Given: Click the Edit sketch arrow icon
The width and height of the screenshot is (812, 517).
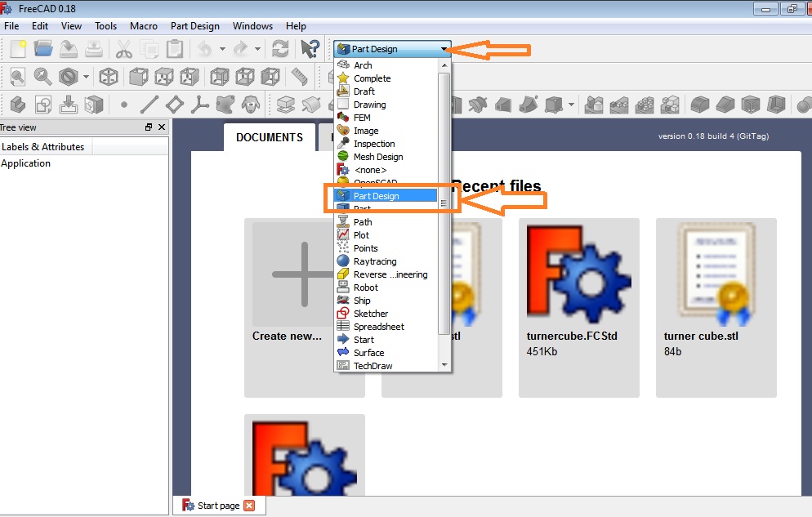Looking at the screenshot, I should pyautogui.click(x=69, y=105).
